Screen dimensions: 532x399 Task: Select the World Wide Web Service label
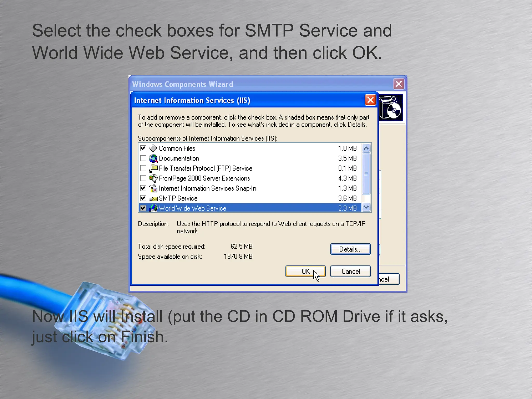point(192,208)
